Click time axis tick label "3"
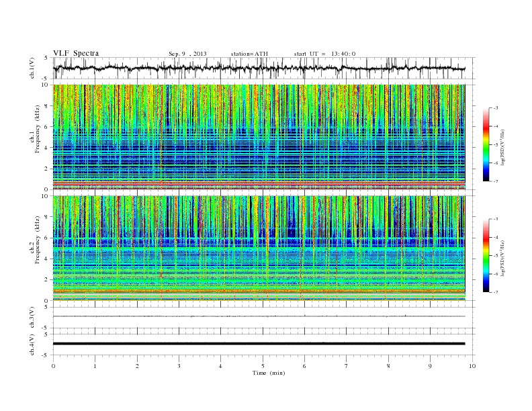This screenshot has width=532, height=411. pyautogui.click(x=179, y=366)
